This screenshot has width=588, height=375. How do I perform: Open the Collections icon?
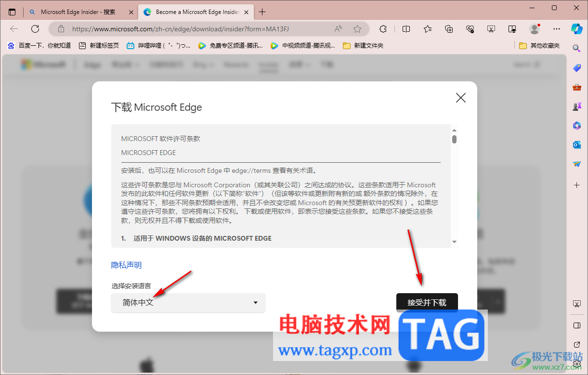click(x=449, y=29)
